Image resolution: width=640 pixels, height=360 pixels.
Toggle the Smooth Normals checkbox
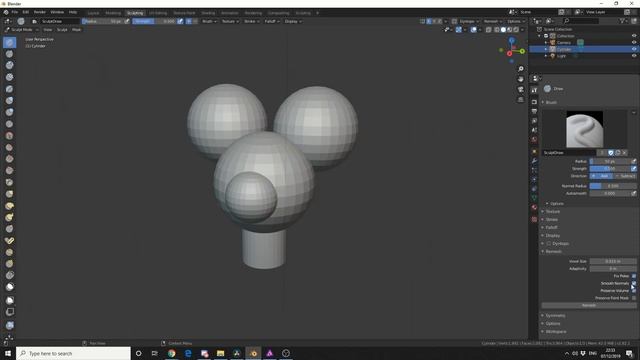(x=633, y=283)
